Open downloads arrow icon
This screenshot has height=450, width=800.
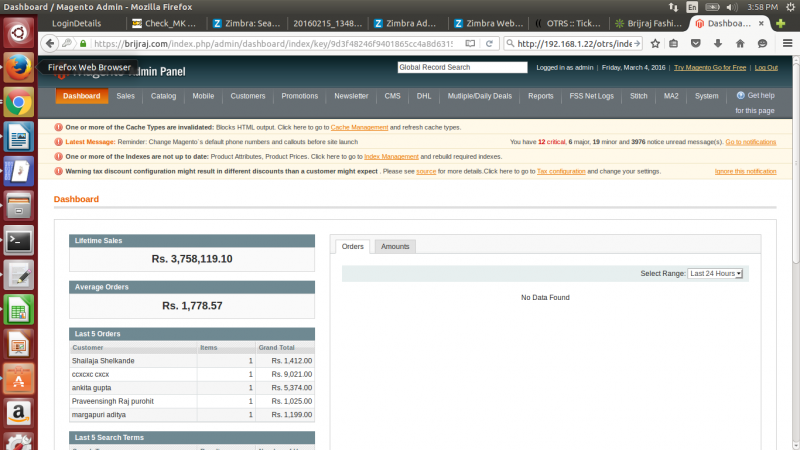click(718, 44)
